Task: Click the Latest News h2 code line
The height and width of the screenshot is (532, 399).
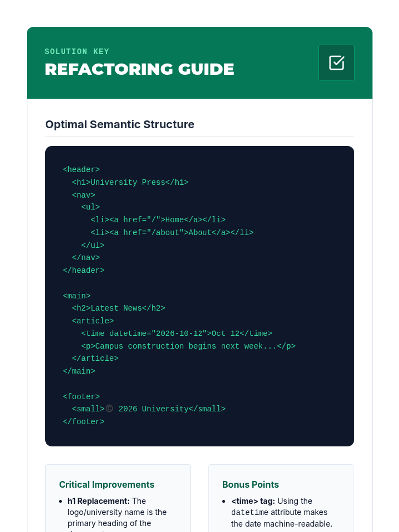Action: coord(118,308)
